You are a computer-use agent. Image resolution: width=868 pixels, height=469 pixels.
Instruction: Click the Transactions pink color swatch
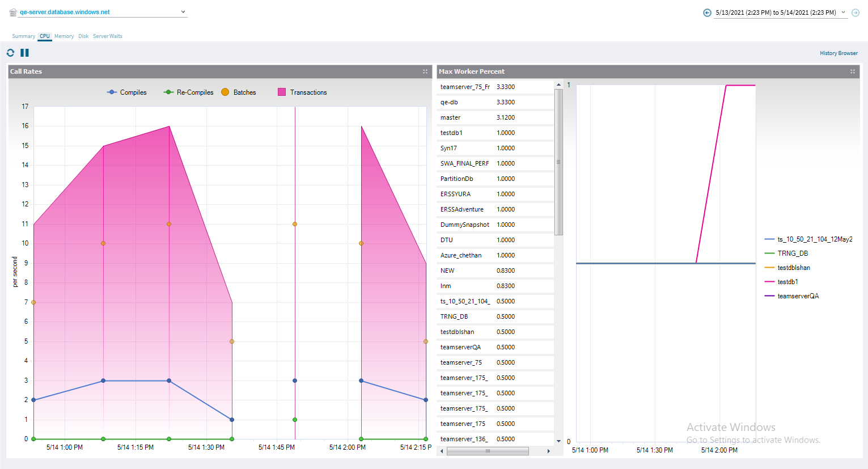pyautogui.click(x=282, y=92)
